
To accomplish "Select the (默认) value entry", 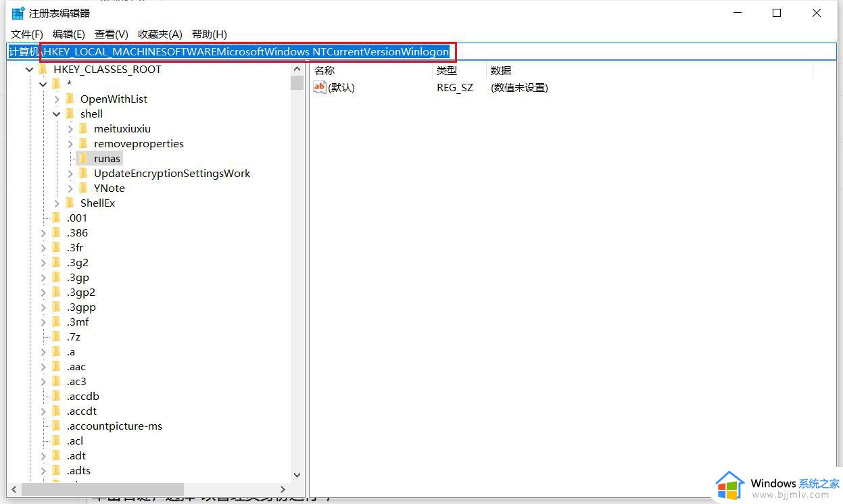I will pos(341,87).
